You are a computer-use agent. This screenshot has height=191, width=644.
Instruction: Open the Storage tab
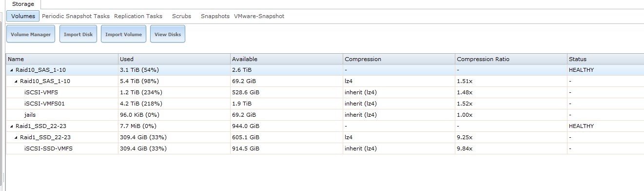point(23,4)
